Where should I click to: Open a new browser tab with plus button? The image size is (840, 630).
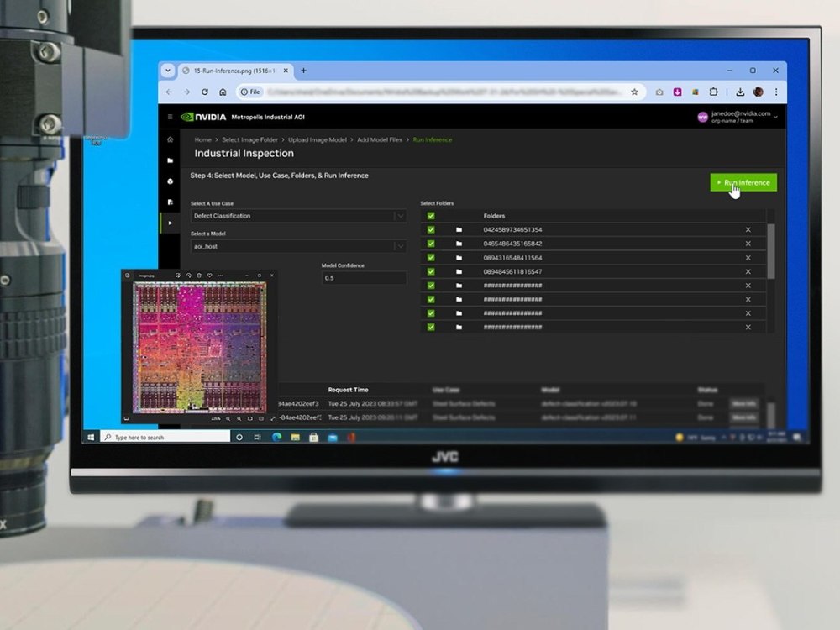pos(304,71)
